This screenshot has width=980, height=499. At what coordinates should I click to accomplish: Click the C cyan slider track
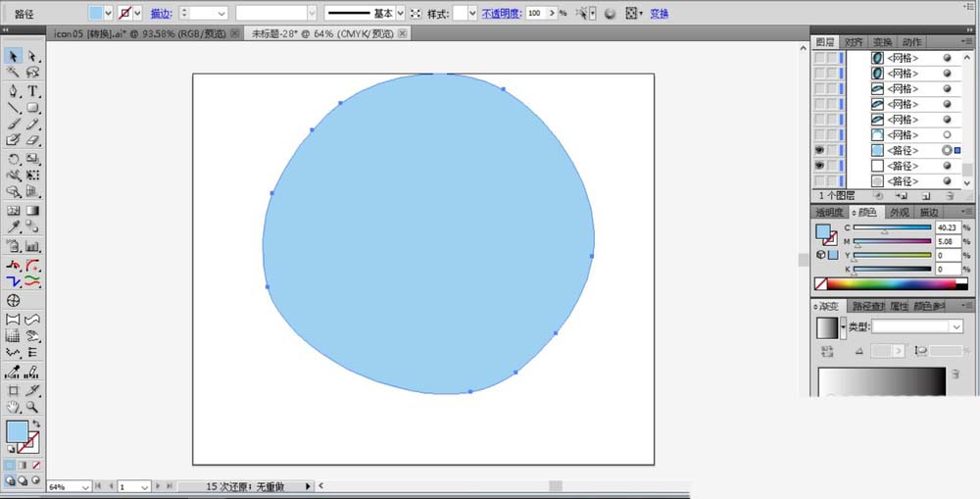tap(893, 227)
